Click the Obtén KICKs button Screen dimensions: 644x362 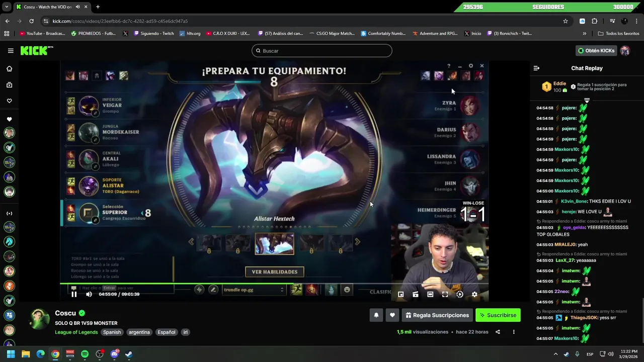pos(596,51)
